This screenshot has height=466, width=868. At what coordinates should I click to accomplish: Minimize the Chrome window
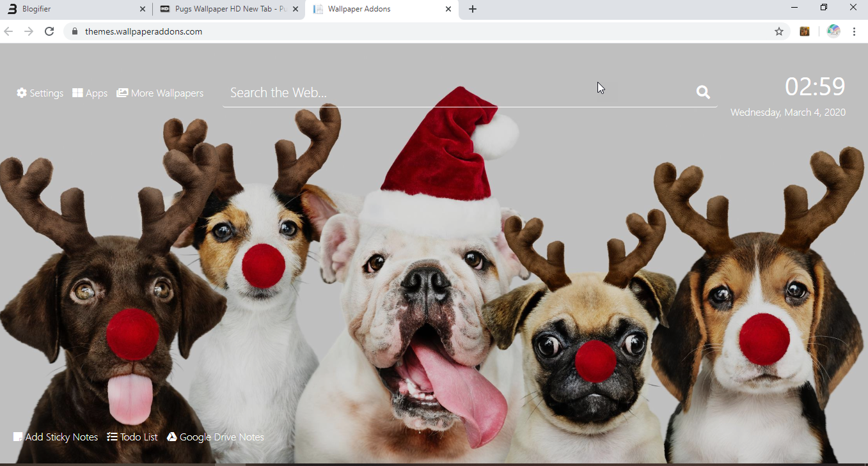tap(794, 8)
